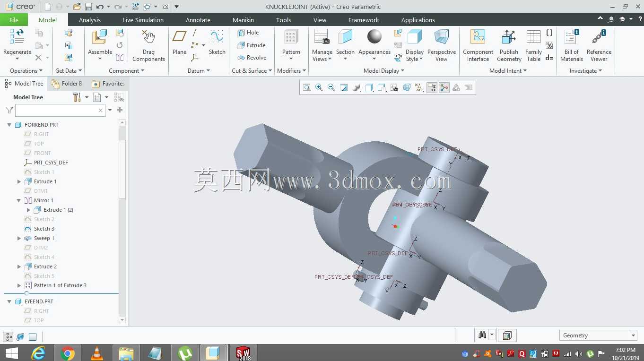This screenshot has width=644, height=361.
Task: Switch to the Favorites panel tab
Action: 108,84
